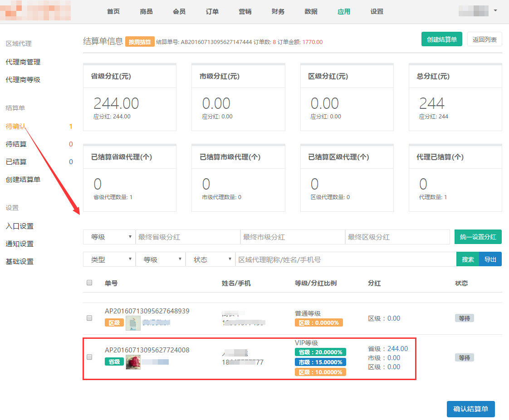509x420 pixels.
Task: Click the green 省级 20.0000% badge
Action: (320, 352)
